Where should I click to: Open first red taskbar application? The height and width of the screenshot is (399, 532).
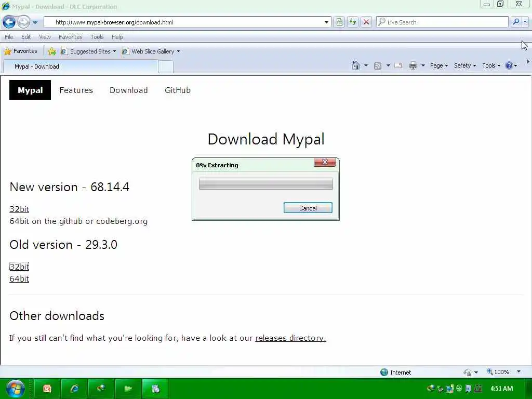[47, 389]
